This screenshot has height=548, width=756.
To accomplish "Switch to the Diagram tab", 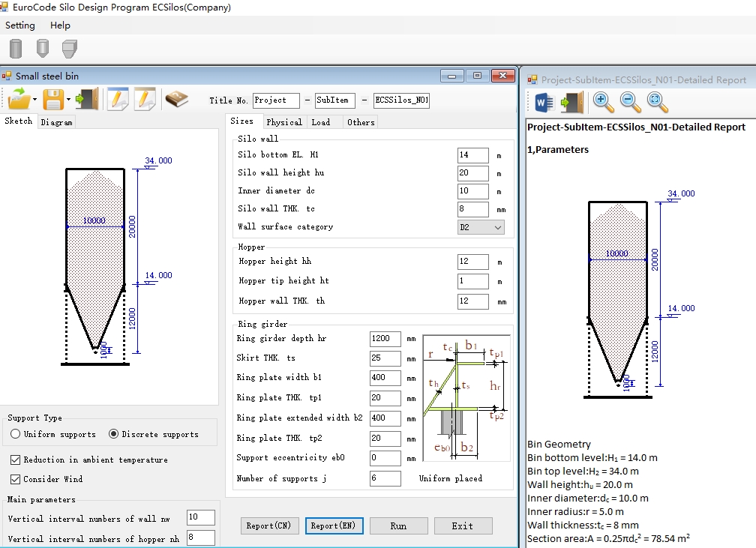I will coord(56,122).
